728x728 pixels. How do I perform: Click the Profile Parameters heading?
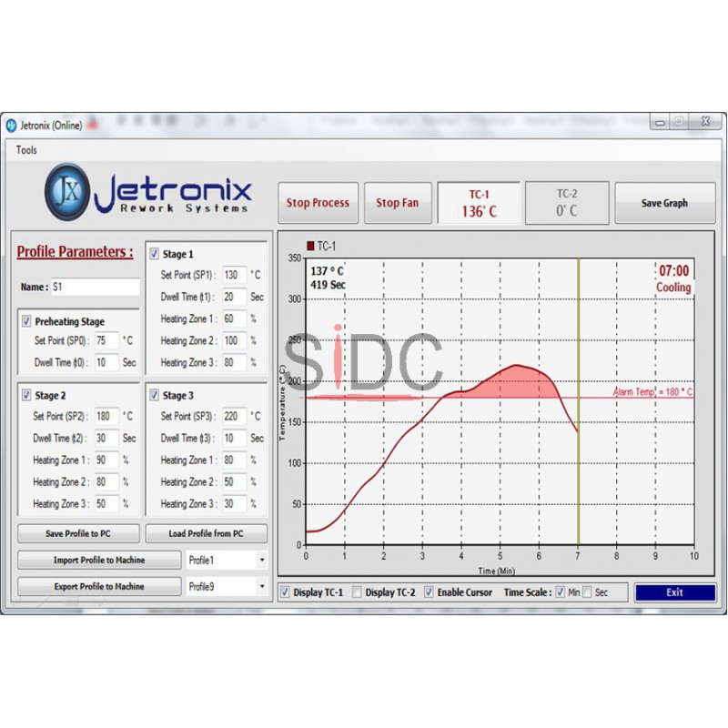[x=75, y=252]
